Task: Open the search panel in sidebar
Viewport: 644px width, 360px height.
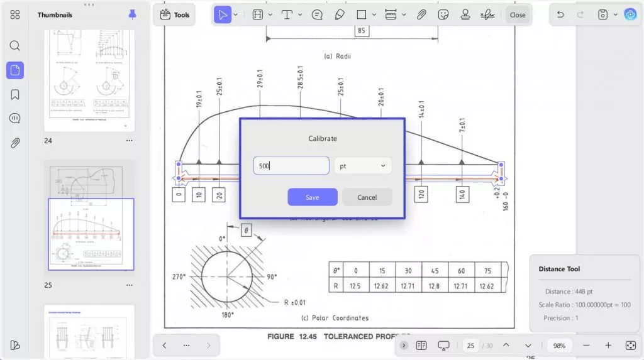Action: 15,45
